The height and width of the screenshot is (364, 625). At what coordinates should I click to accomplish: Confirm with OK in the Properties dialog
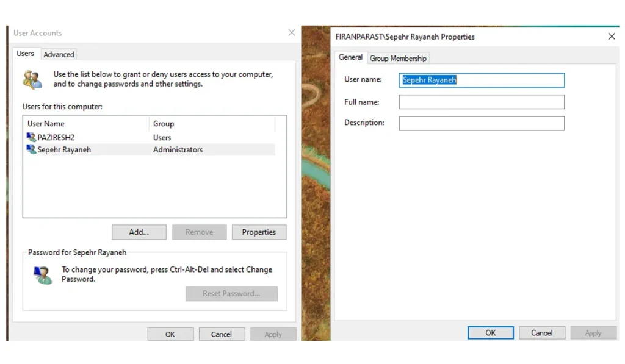490,333
